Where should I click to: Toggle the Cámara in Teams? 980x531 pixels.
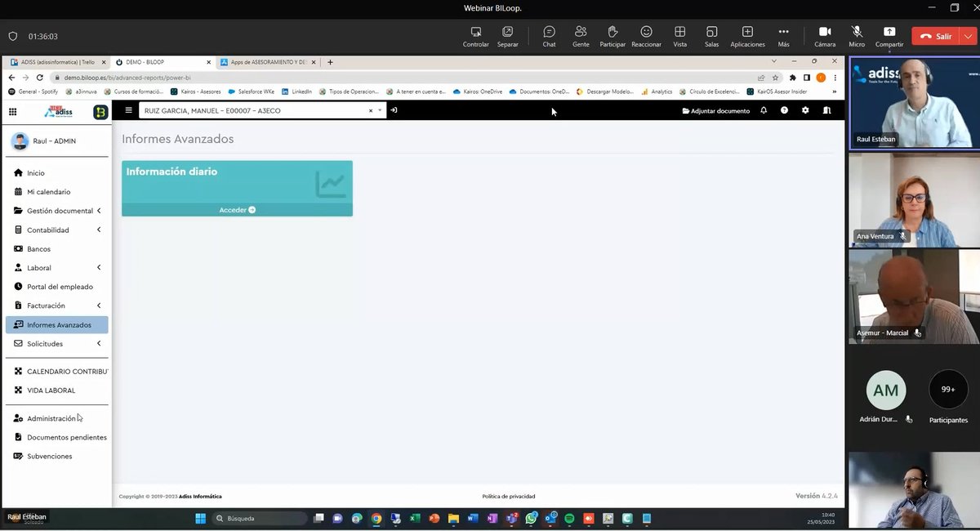click(825, 37)
